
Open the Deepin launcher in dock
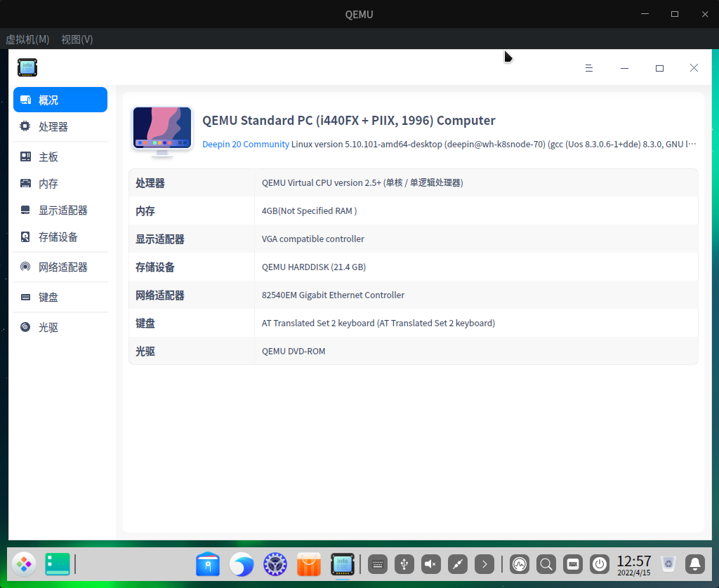pos(24,563)
